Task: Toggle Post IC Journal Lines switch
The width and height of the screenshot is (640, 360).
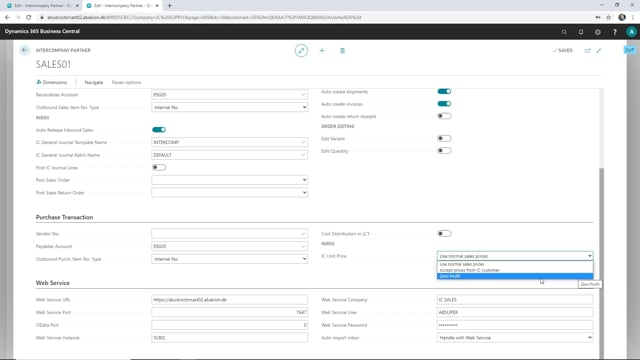Action: click(159, 167)
